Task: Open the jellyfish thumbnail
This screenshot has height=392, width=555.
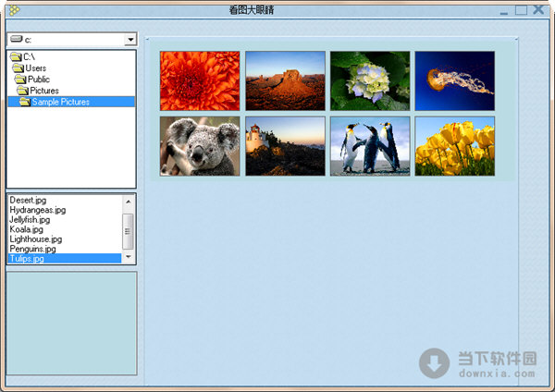Action: (x=455, y=81)
